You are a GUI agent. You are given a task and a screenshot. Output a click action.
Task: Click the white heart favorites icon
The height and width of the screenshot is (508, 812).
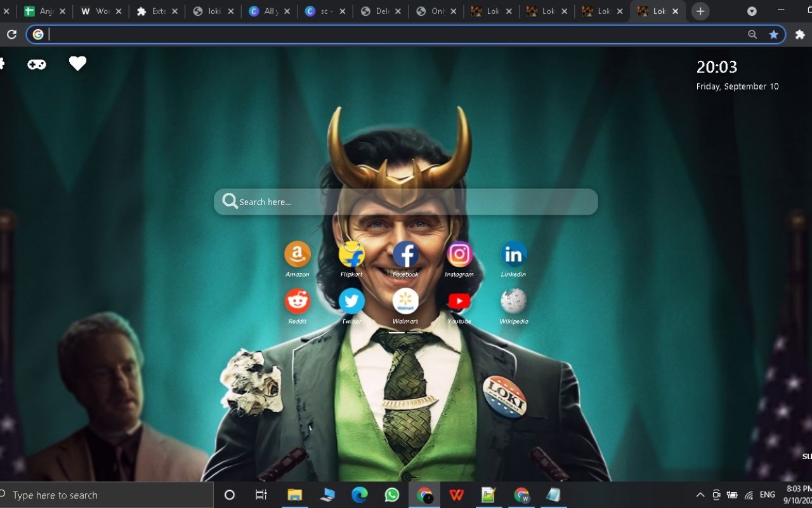[77, 63]
